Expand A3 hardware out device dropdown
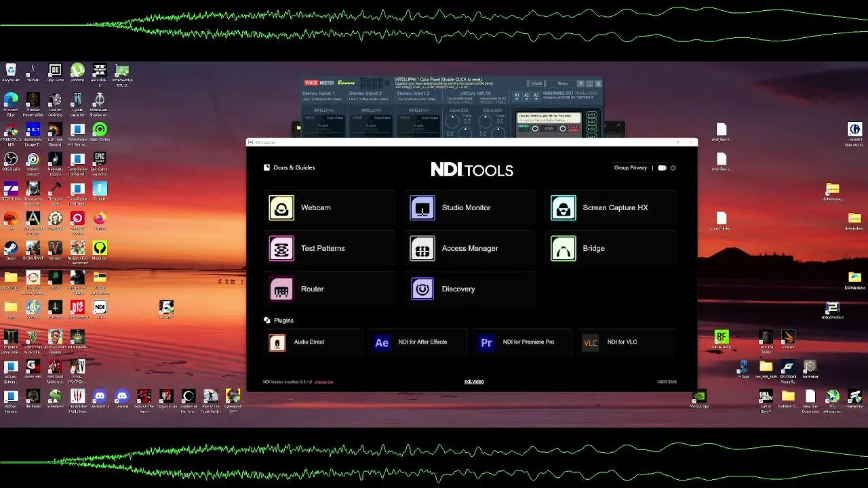 pos(536,96)
